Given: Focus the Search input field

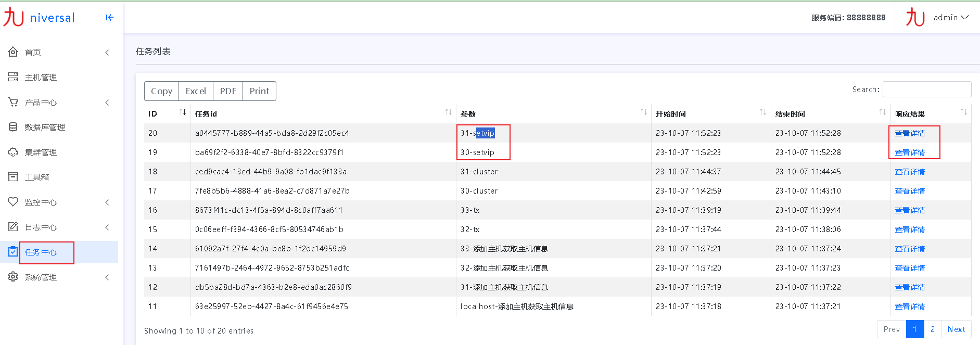Looking at the screenshot, I should [926, 90].
